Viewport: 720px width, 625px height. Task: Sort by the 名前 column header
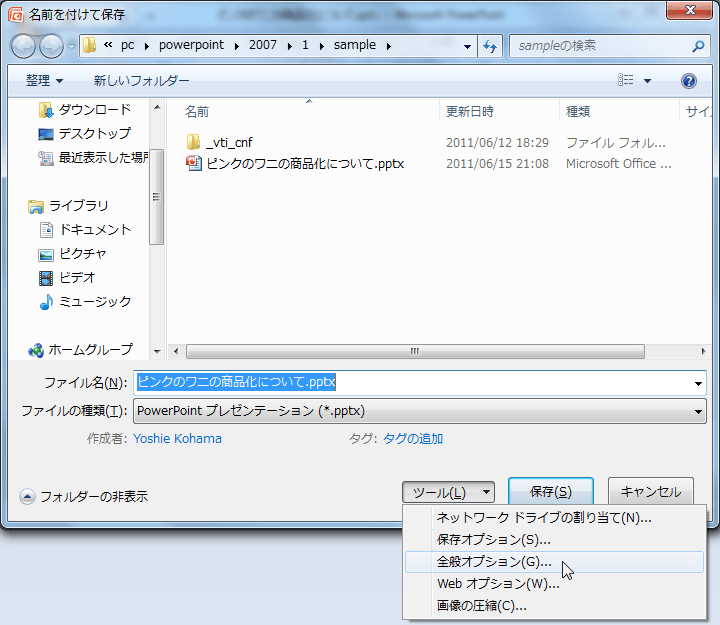[197, 112]
